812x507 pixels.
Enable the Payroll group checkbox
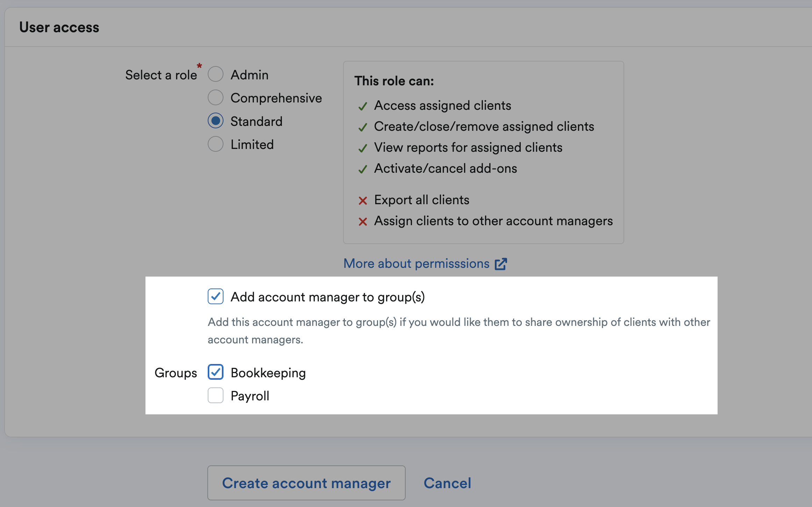click(x=215, y=395)
